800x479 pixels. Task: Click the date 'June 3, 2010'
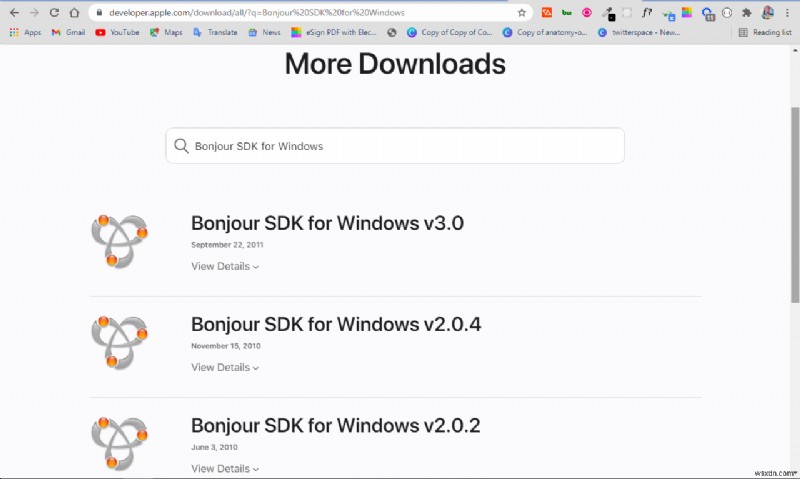(x=214, y=447)
